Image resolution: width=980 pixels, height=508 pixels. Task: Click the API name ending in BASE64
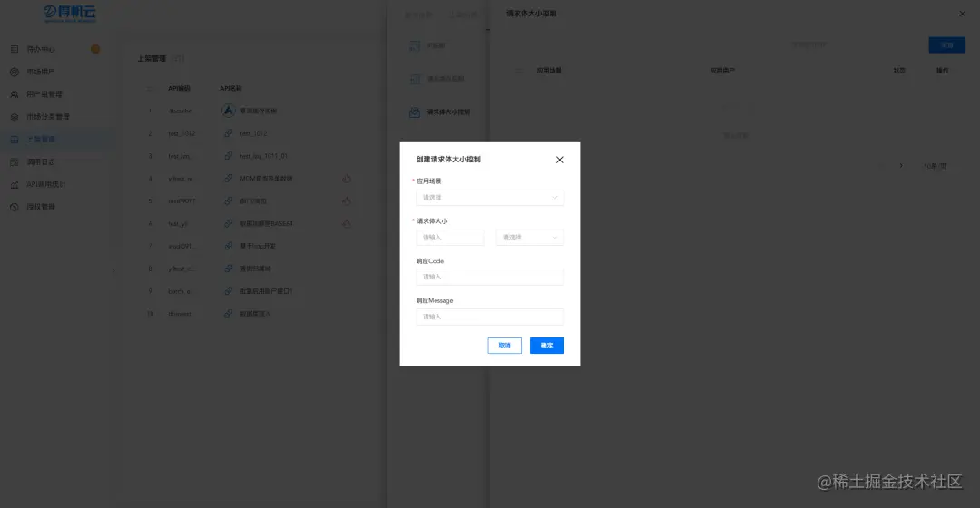(266, 224)
